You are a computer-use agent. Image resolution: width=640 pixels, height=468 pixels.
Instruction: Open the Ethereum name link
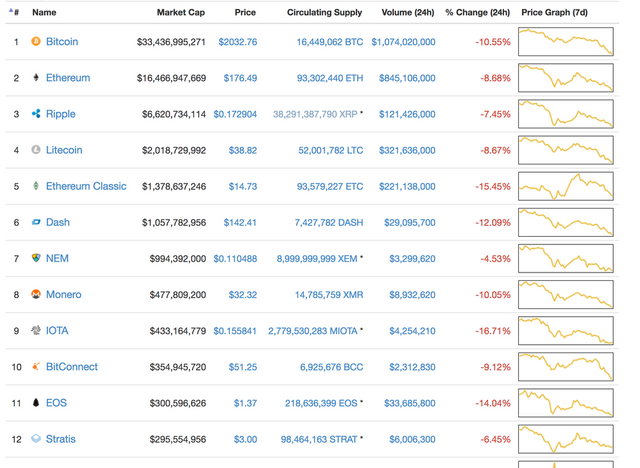coord(68,78)
